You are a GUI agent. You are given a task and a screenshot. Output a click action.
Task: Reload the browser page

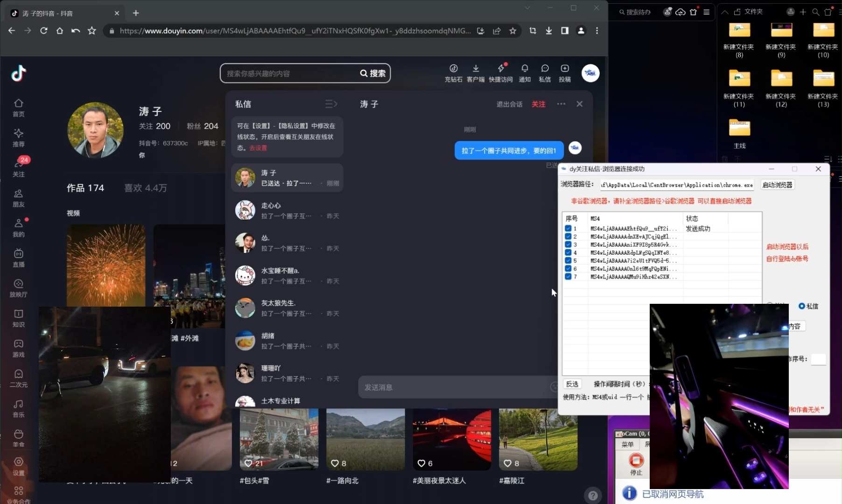tap(43, 31)
